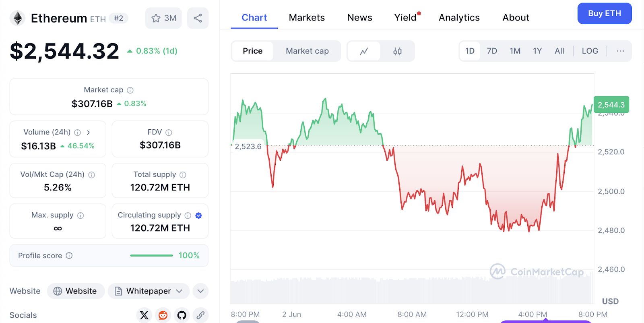Open the GitHub social link

click(182, 315)
